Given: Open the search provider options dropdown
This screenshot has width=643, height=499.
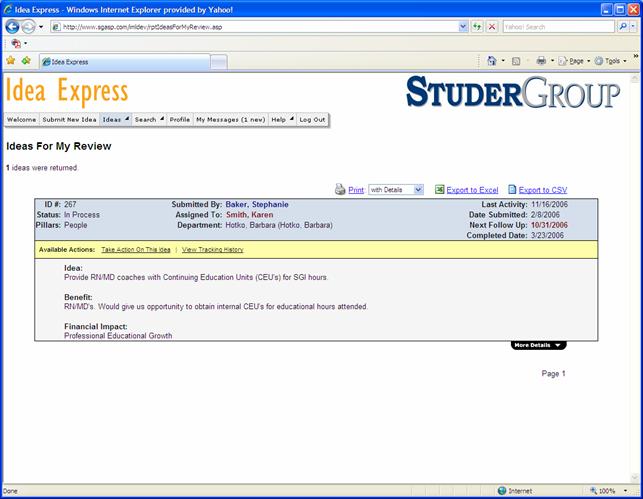Looking at the screenshot, I should click(x=633, y=27).
